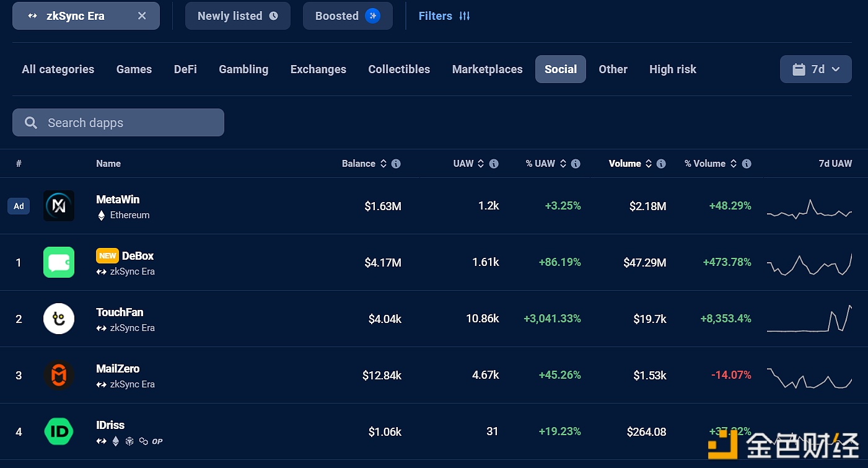The height and width of the screenshot is (468, 868).
Task: Click the MetaWin logo icon
Action: [59, 206]
